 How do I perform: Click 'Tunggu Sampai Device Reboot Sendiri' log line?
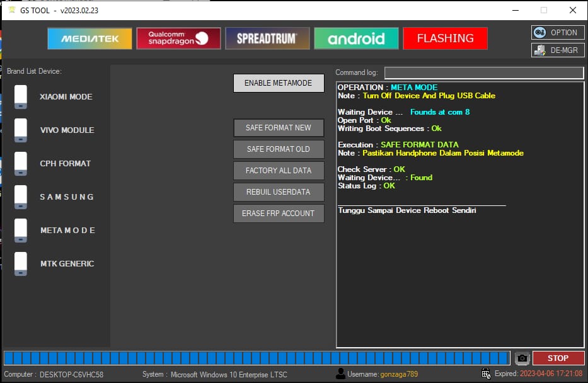coord(407,210)
